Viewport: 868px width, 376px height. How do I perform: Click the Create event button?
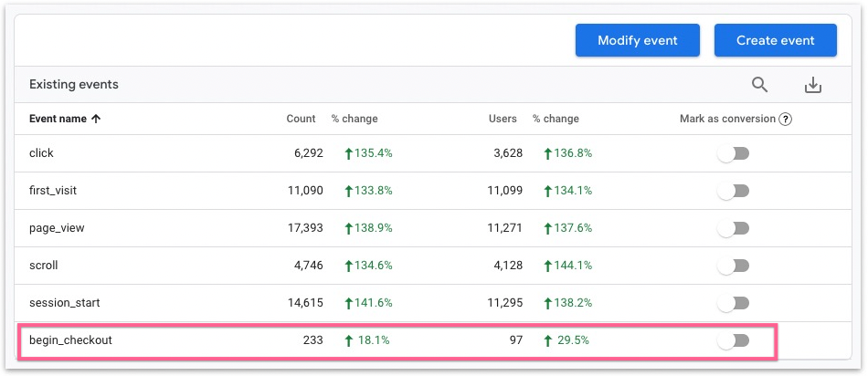(775, 40)
